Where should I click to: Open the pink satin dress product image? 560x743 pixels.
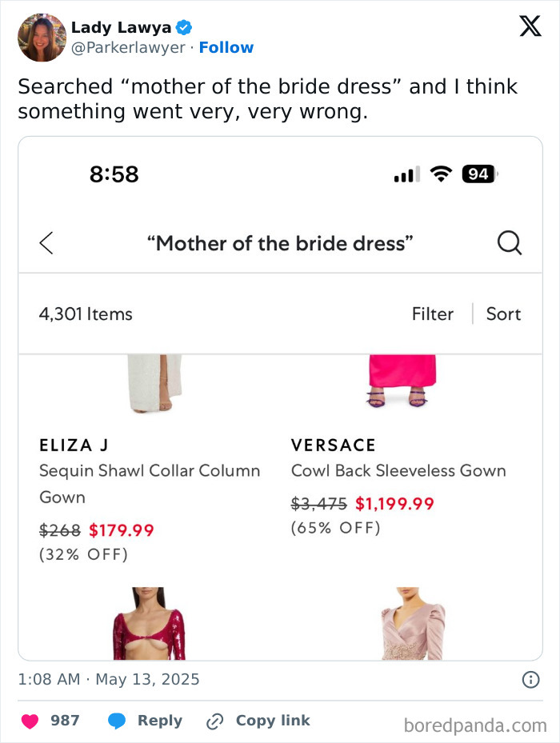pos(413,624)
